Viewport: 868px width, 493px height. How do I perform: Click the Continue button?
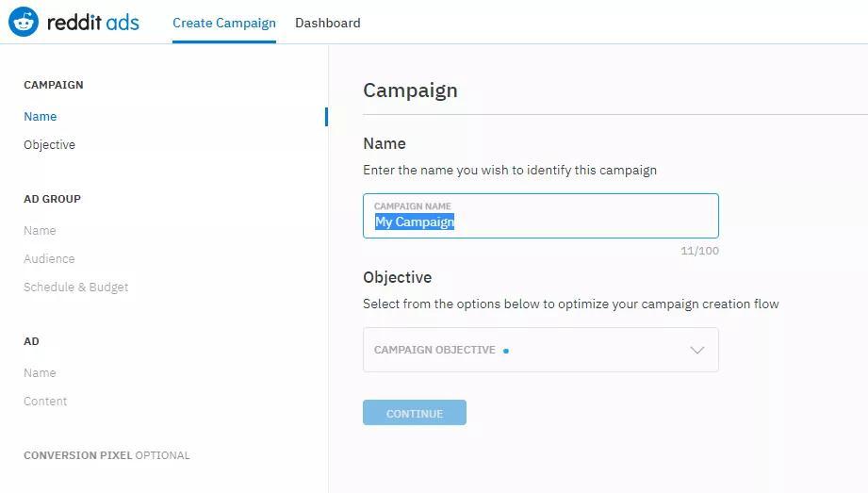click(x=415, y=413)
